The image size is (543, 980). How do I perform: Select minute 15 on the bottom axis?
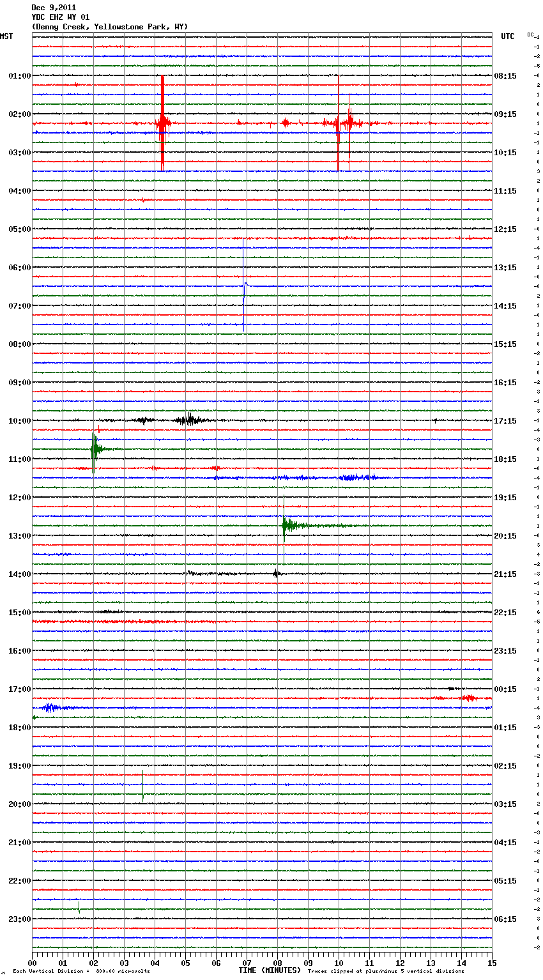click(x=492, y=963)
